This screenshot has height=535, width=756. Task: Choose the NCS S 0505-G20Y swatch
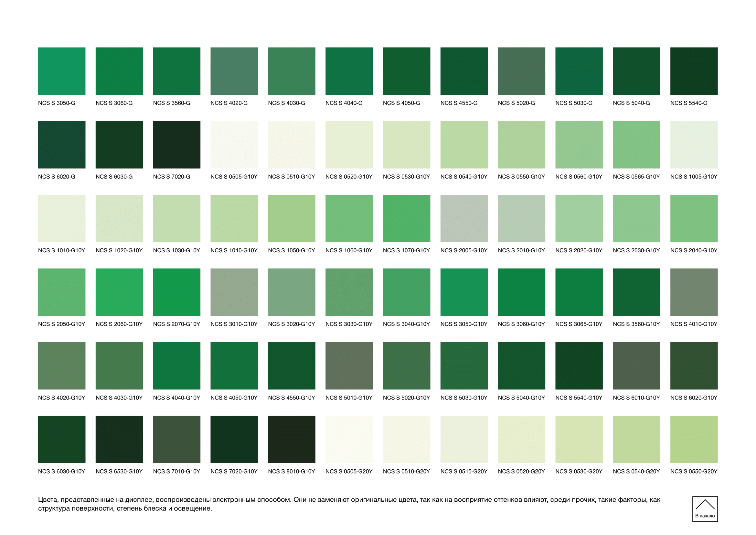tap(349, 440)
